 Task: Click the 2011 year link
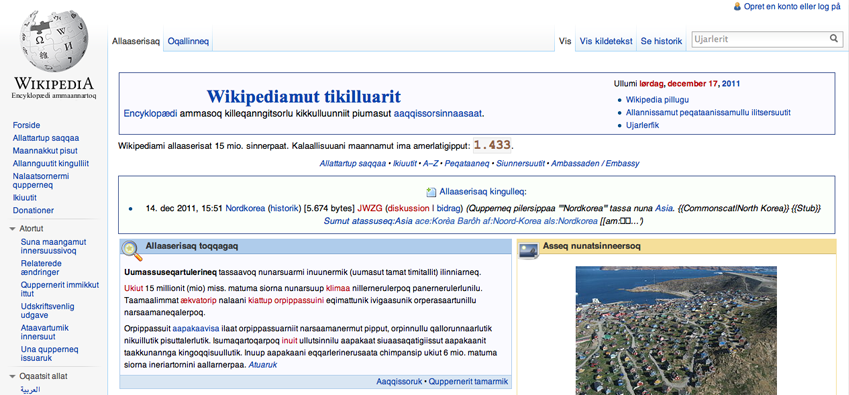click(x=730, y=84)
